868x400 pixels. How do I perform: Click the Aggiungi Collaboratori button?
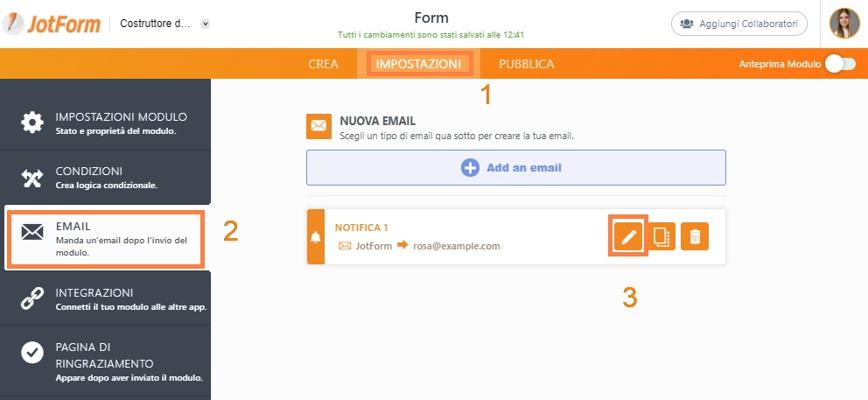tap(739, 24)
